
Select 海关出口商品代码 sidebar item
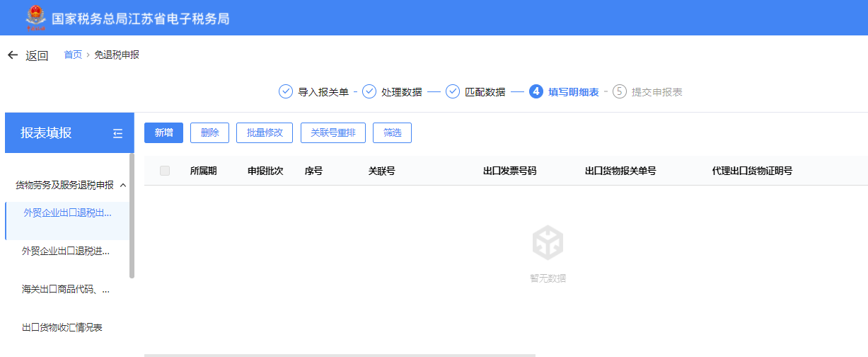[66, 289]
